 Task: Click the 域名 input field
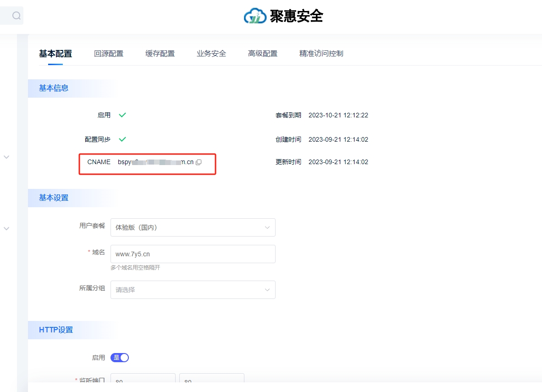tap(193, 254)
